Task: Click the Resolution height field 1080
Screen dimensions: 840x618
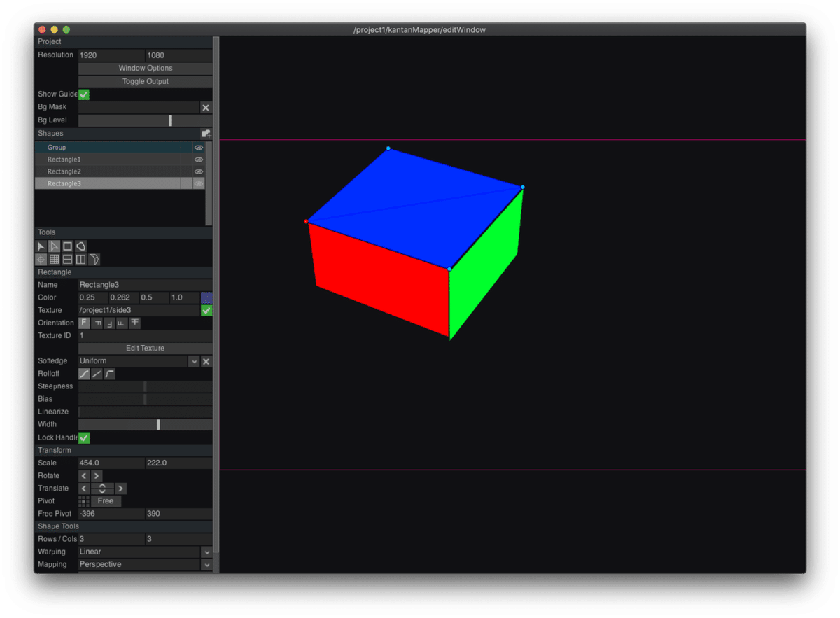Action: [x=178, y=55]
